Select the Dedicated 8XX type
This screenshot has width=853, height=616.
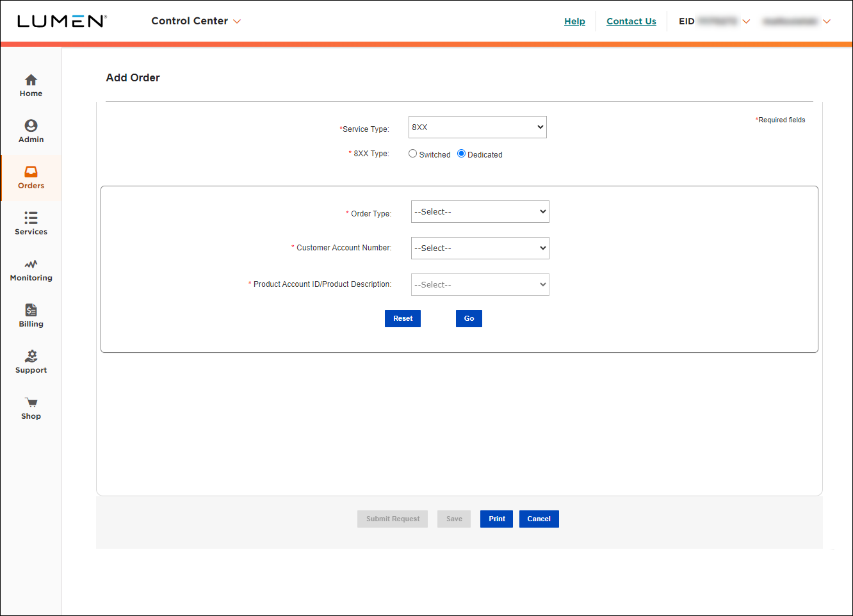(x=461, y=154)
